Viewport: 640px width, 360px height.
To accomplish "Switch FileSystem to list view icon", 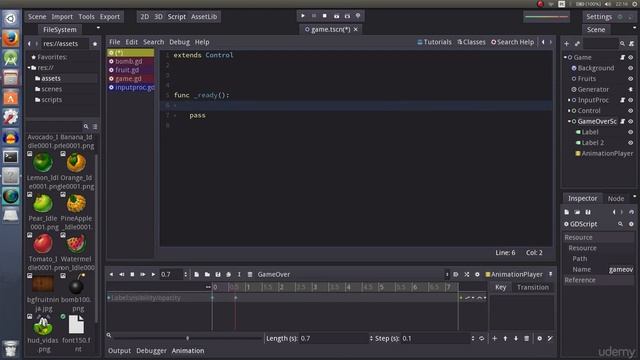I will 95,127.
